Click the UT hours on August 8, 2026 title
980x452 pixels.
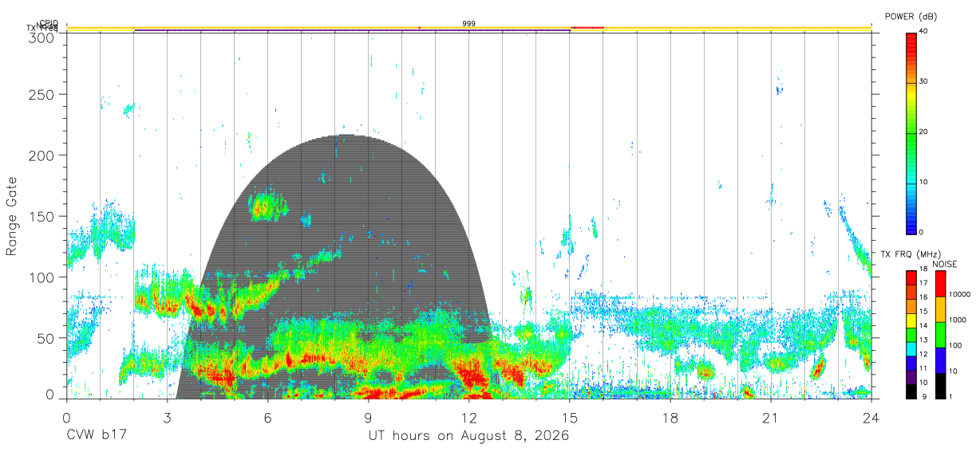click(468, 436)
